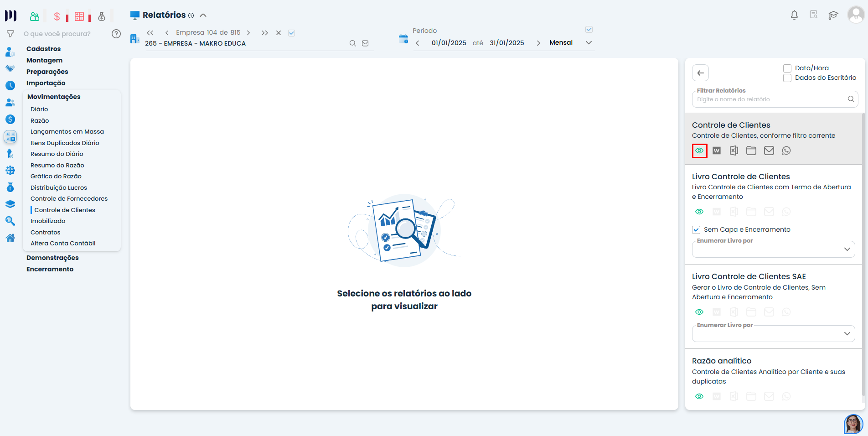This screenshot has height=436, width=868.
Task: Open the red spreadsheet module icon
Action: [79, 16]
